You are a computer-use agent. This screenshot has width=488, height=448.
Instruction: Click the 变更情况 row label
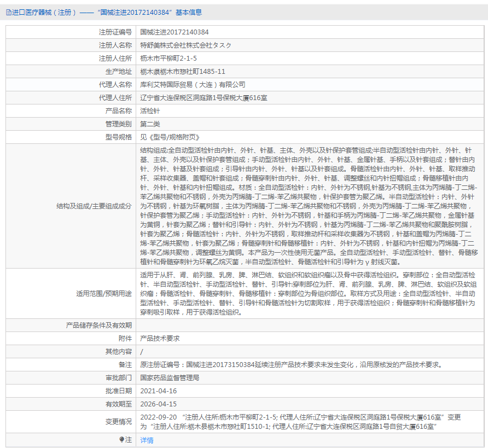(119, 421)
